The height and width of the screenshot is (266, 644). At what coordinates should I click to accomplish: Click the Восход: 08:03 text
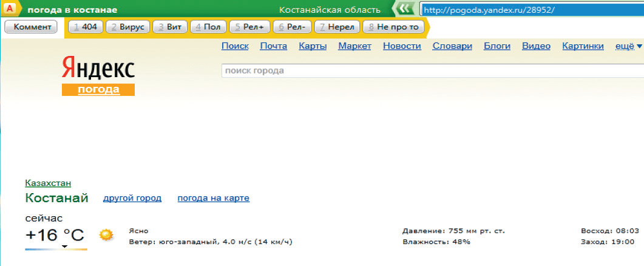point(611,231)
